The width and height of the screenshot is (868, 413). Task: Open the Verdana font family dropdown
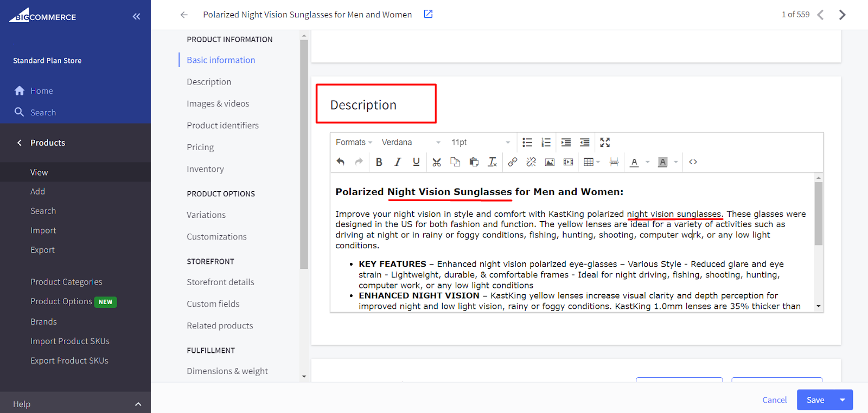pyautogui.click(x=411, y=143)
